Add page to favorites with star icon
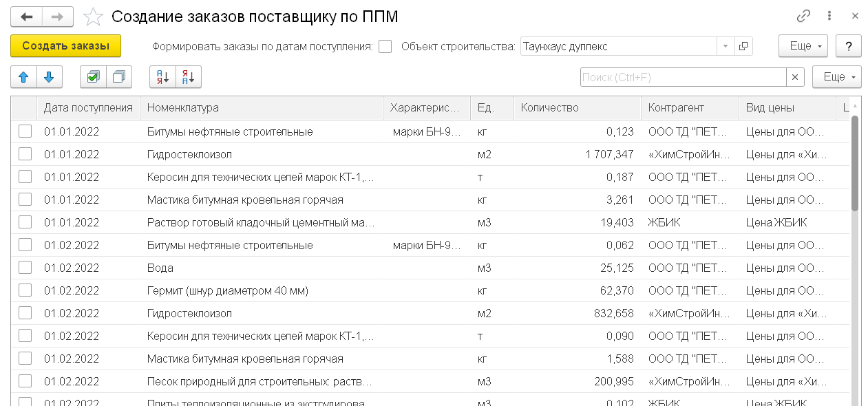Image resolution: width=868 pixels, height=406 pixels. (x=93, y=17)
